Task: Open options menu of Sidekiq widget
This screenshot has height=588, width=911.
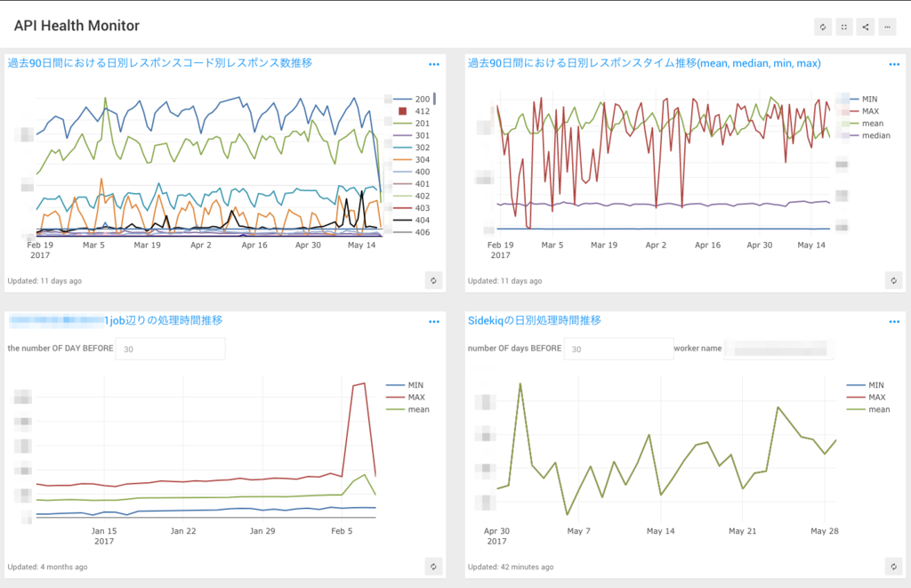Action: pos(894,322)
